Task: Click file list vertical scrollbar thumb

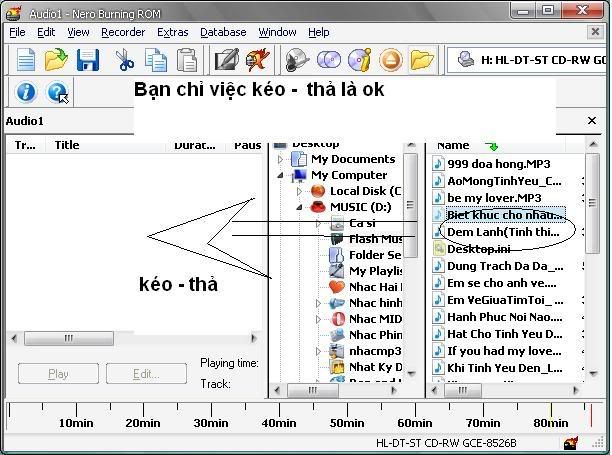Action: pyautogui.click(x=592, y=203)
